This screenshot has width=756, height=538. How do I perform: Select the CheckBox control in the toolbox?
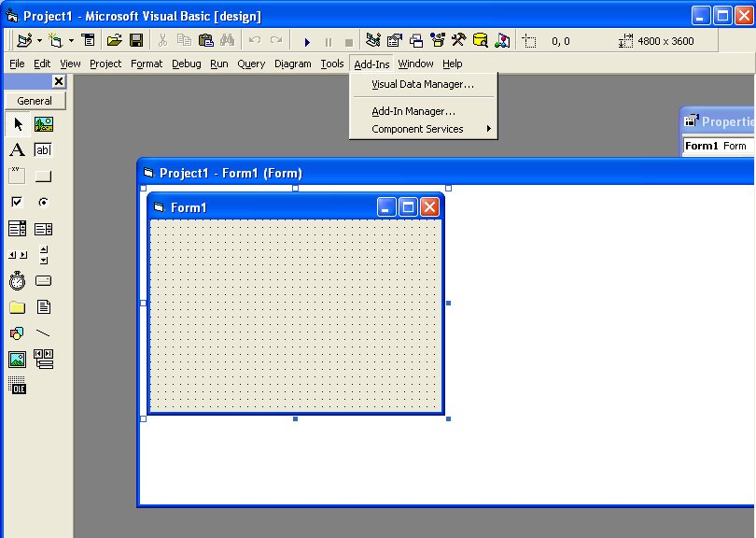pos(18,202)
